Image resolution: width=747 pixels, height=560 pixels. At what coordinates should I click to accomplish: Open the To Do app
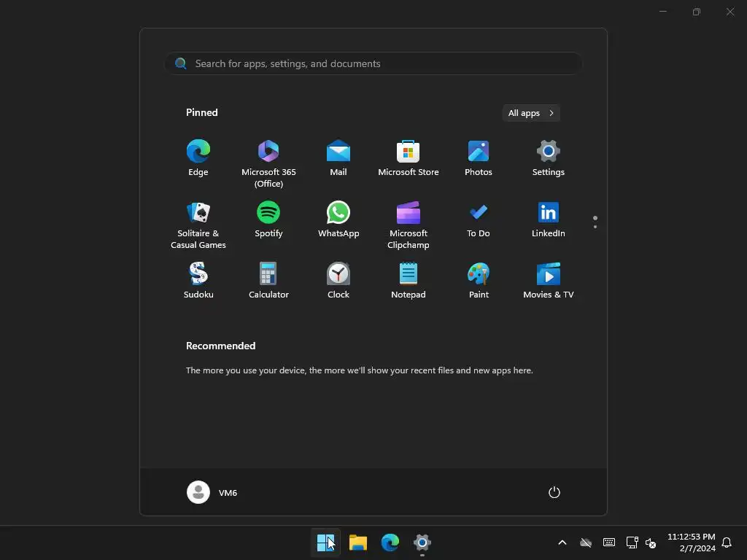tap(479, 219)
